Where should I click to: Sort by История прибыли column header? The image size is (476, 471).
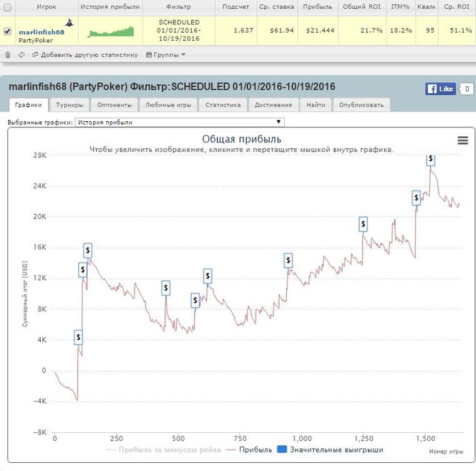110,7
